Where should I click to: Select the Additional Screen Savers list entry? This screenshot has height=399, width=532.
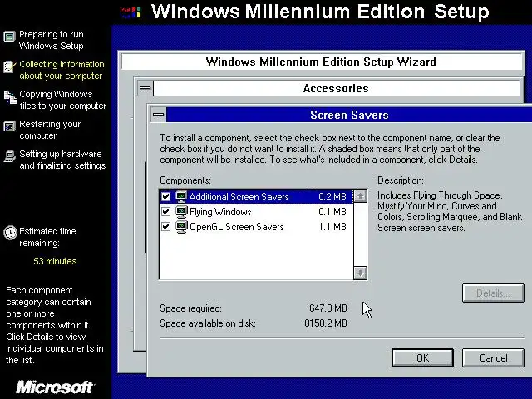(x=256, y=197)
